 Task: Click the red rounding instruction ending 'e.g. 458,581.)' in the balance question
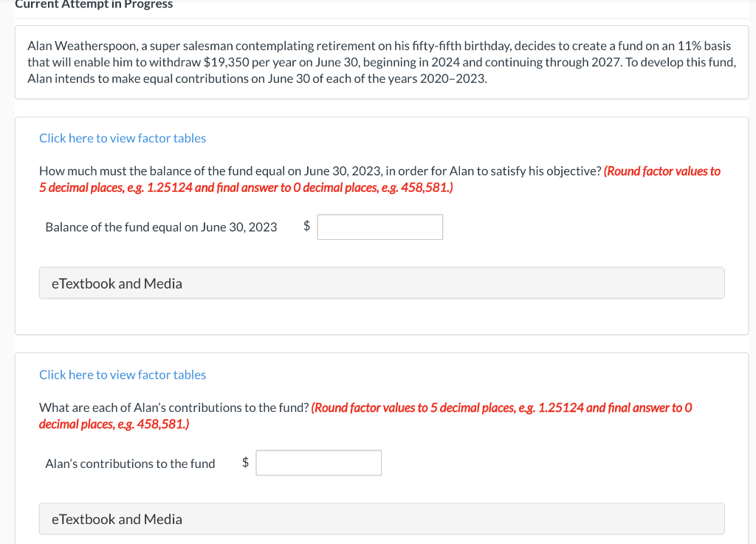tap(379, 179)
